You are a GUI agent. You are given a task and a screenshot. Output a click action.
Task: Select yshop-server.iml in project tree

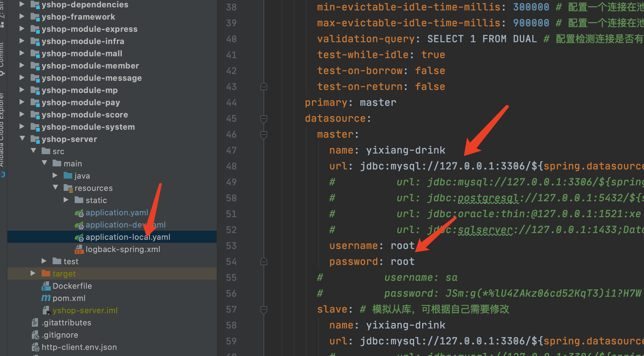(x=85, y=310)
